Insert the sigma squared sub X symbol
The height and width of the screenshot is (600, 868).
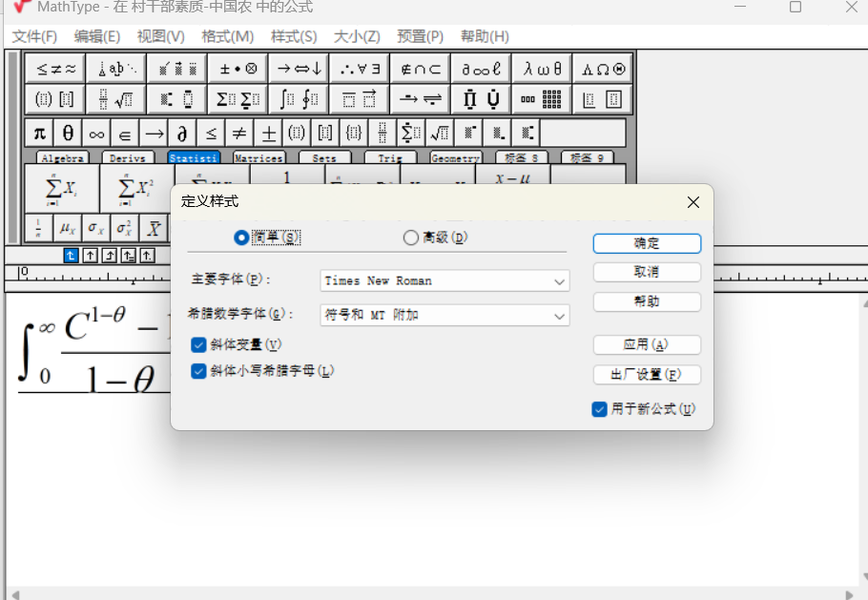(125, 228)
